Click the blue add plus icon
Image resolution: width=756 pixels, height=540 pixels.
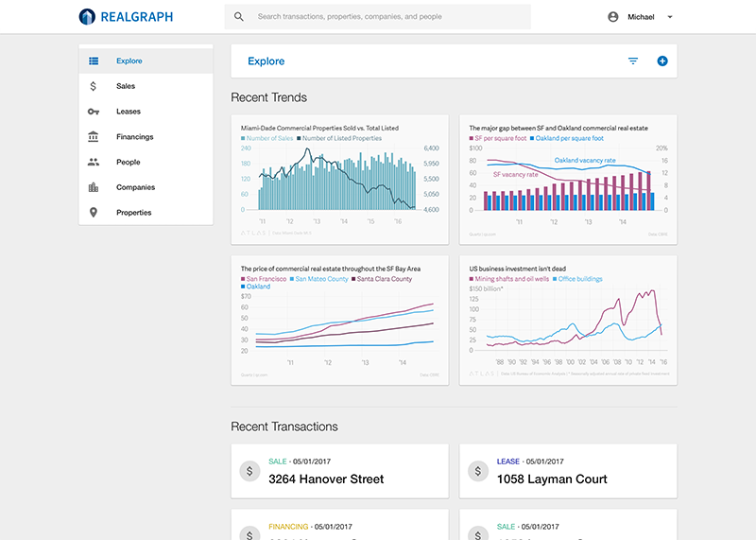(x=662, y=61)
